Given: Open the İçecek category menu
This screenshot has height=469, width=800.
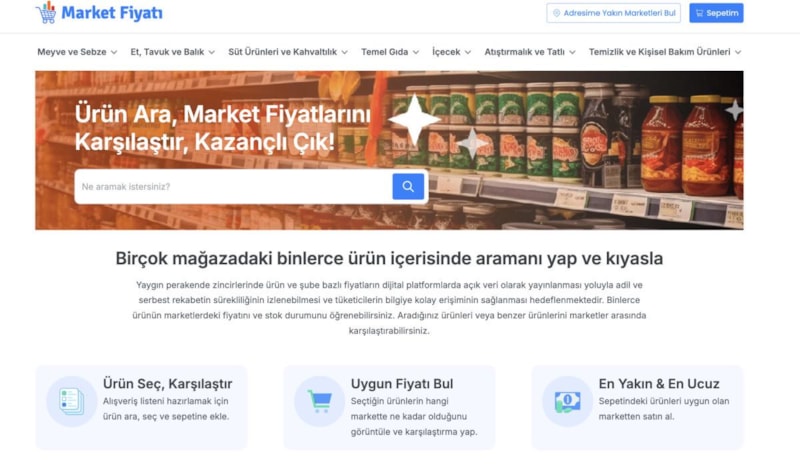Looking at the screenshot, I should (452, 52).
